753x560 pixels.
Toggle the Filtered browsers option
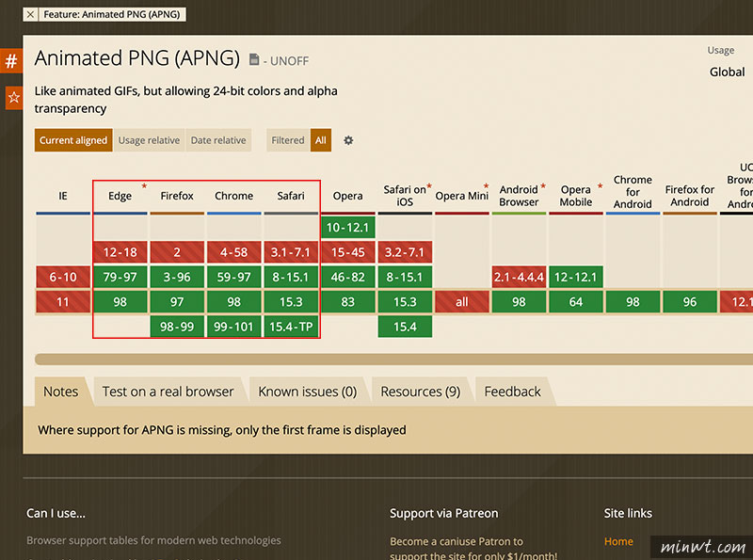tap(288, 140)
